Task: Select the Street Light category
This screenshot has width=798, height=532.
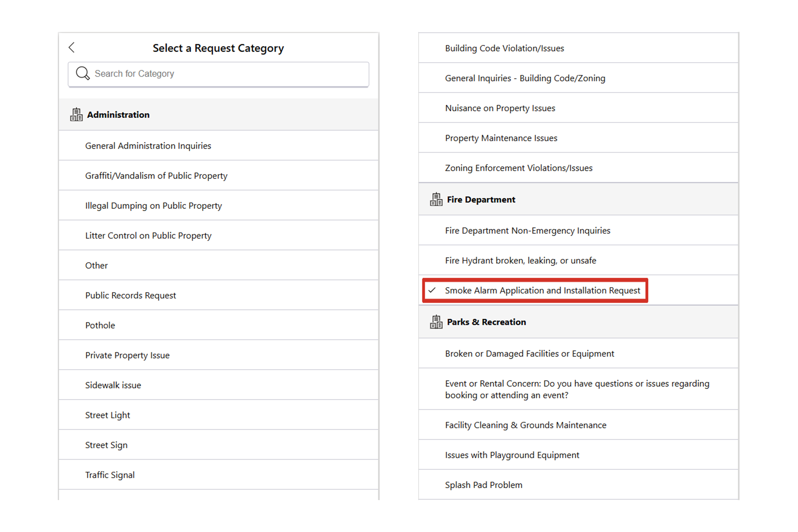Action: 108,415
